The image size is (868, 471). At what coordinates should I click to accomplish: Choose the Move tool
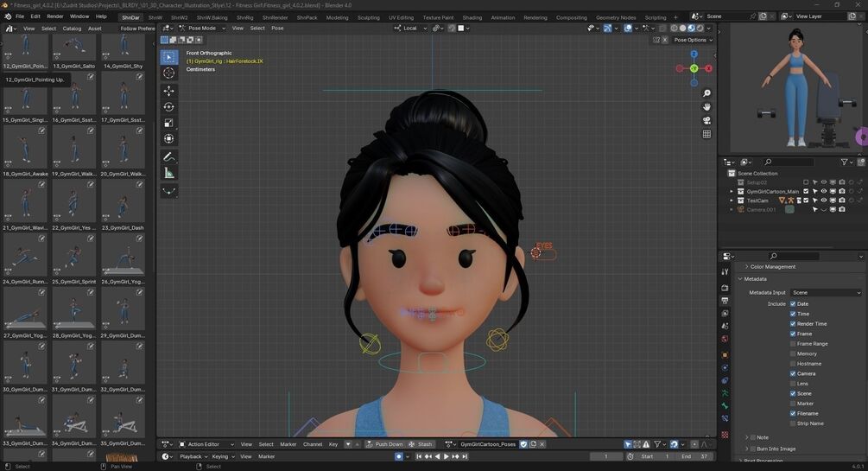[x=168, y=91]
